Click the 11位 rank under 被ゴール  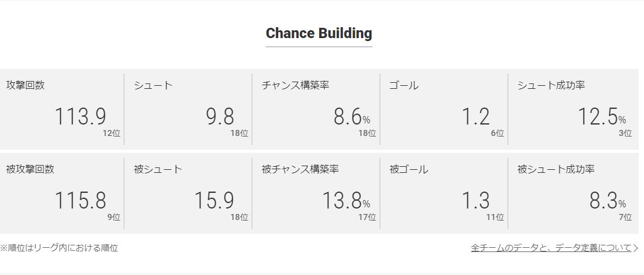coord(495,217)
